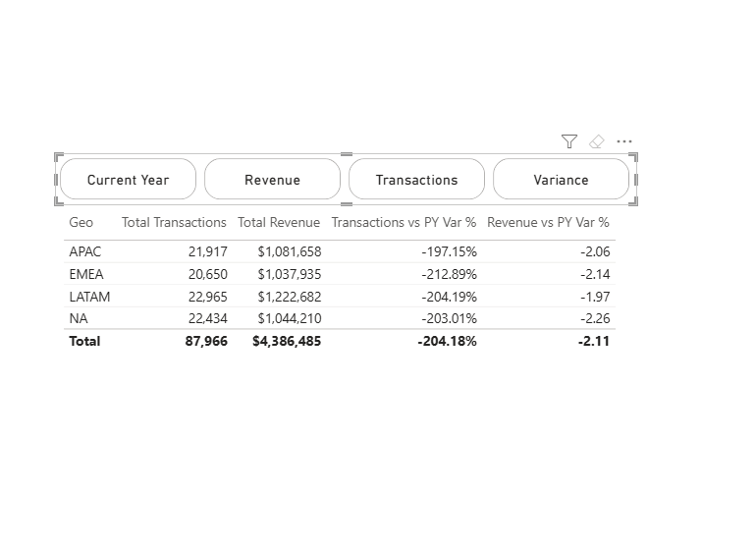
Task: Click the -197.15% variance cell
Action: click(x=449, y=251)
